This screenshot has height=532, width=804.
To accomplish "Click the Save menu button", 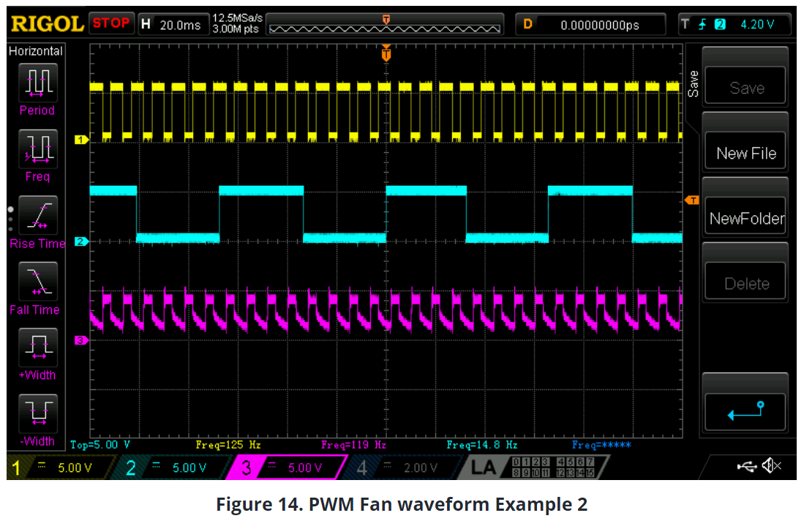I will (745, 85).
